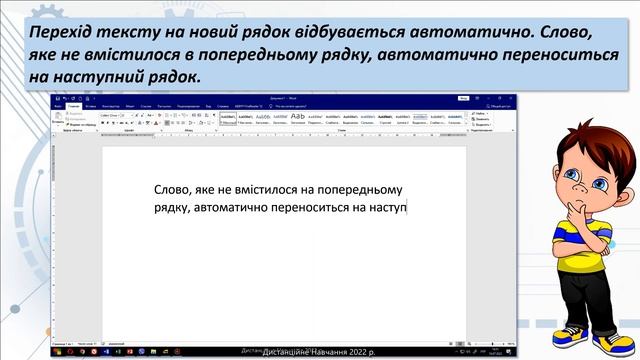The image size is (640, 360).
Task: Decrease the paragraph indent
Action: tap(194, 116)
